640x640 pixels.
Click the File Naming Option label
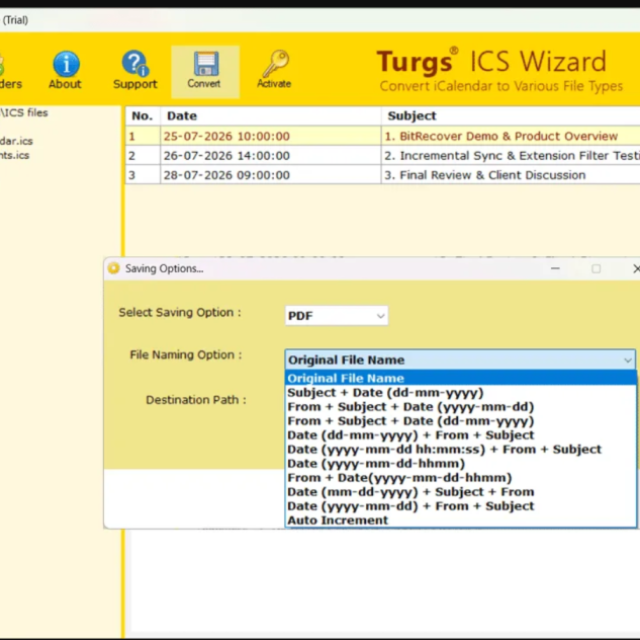186,355
